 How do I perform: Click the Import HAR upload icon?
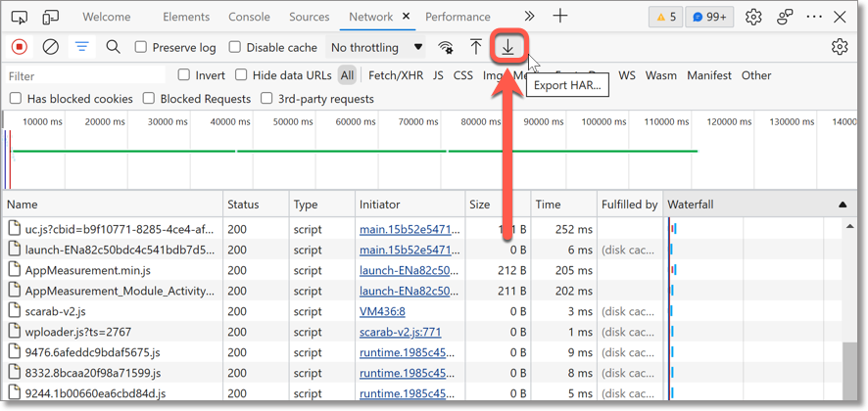point(476,47)
